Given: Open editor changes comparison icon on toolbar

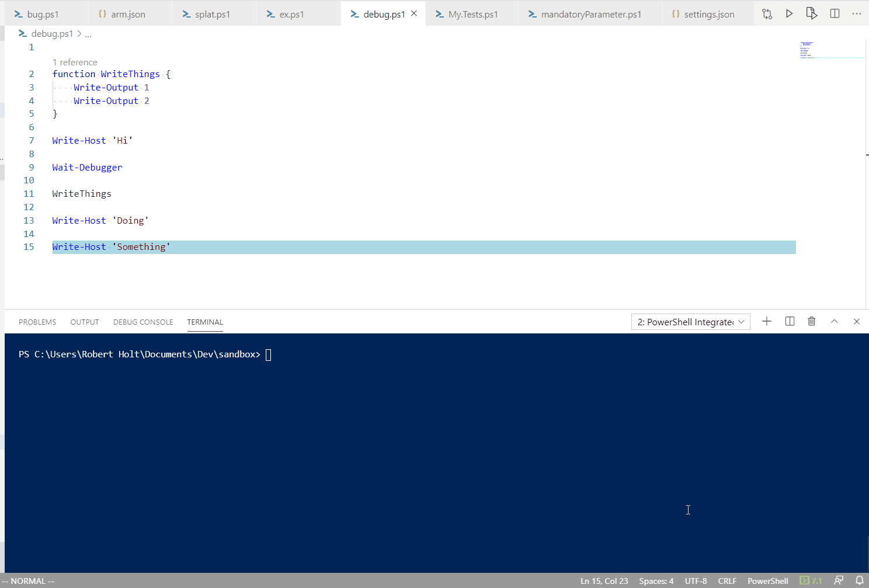Looking at the screenshot, I should click(767, 13).
